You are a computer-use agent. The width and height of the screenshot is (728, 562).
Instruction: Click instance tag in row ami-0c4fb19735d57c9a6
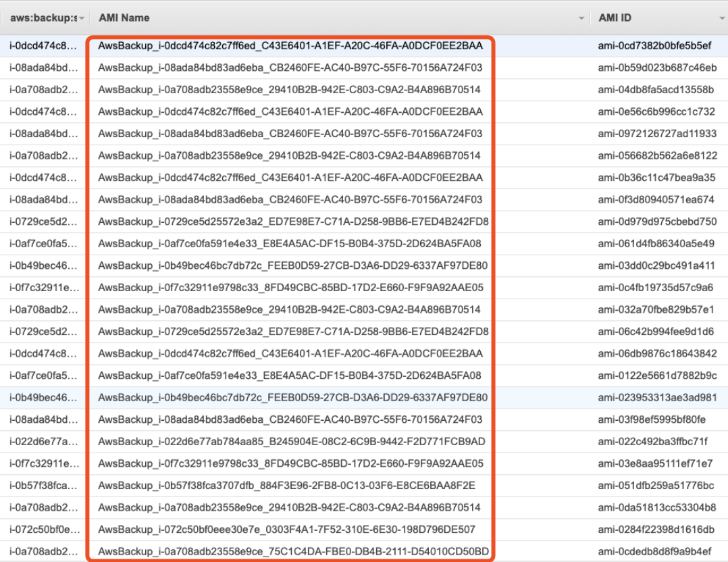tap(45, 288)
